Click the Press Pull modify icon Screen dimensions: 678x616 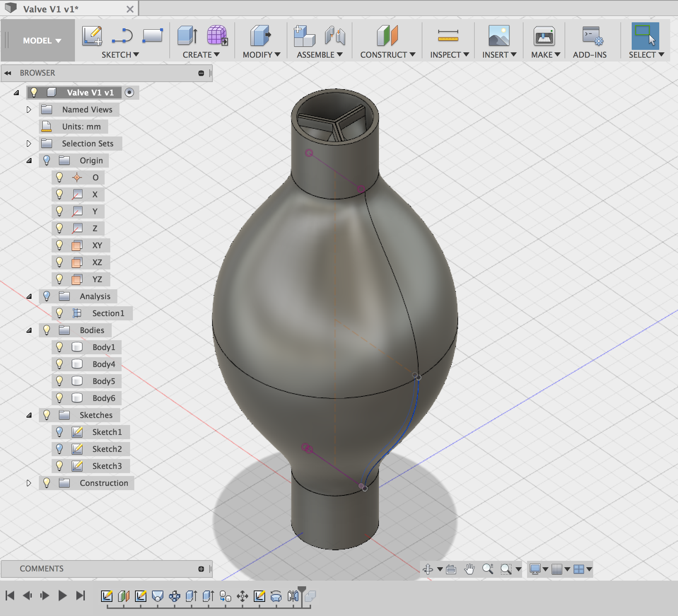pyautogui.click(x=261, y=36)
